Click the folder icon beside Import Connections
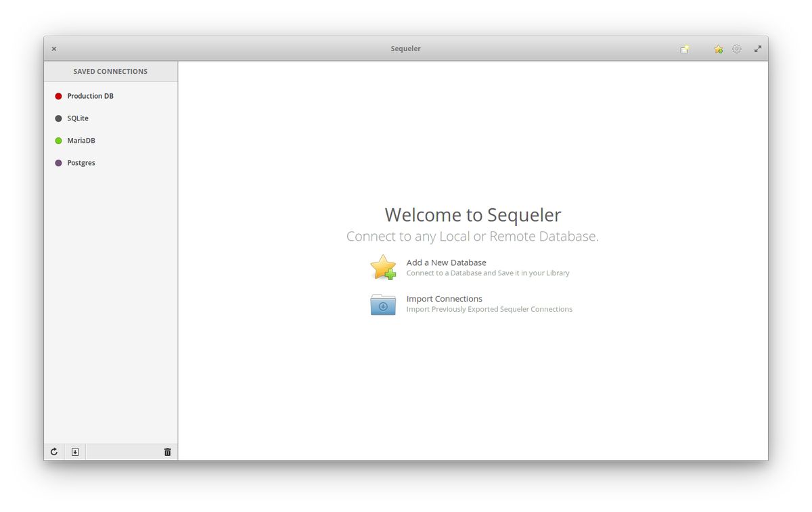 (x=383, y=304)
